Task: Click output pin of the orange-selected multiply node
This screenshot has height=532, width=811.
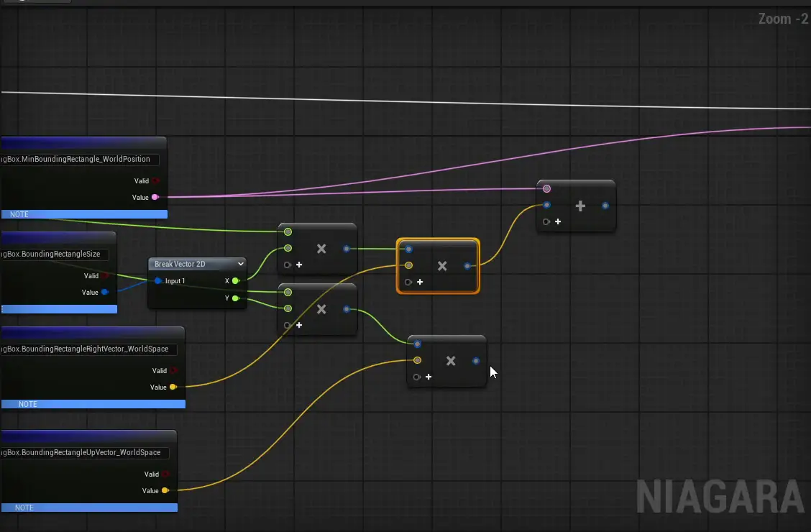Action: coord(467,266)
